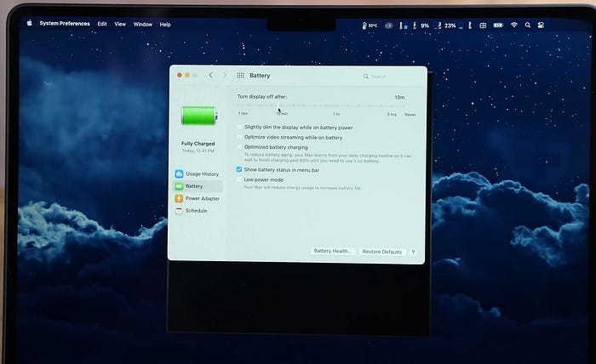Image resolution: width=596 pixels, height=364 pixels.
Task: Click the Fully Charged status text
Action: pos(198,144)
